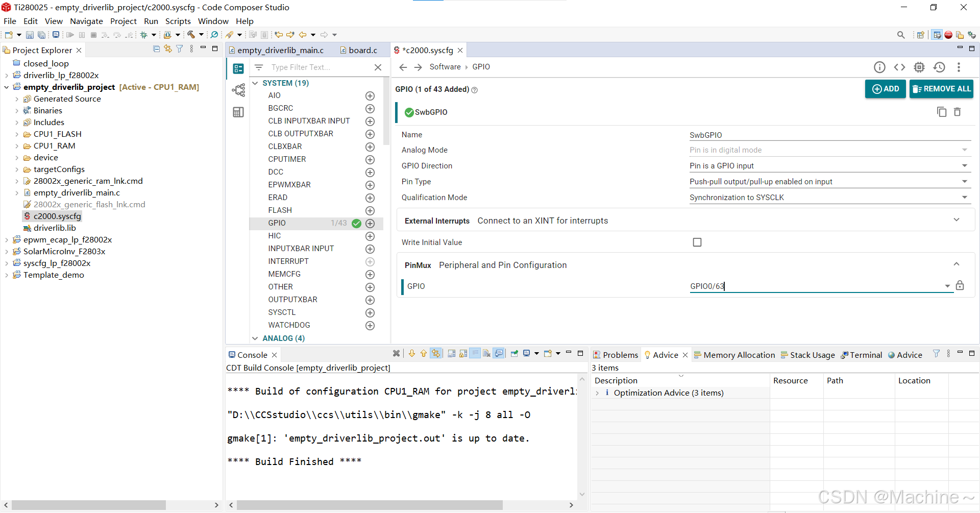Go back in SysConfig navigation
The height and width of the screenshot is (513, 980).
click(x=403, y=67)
